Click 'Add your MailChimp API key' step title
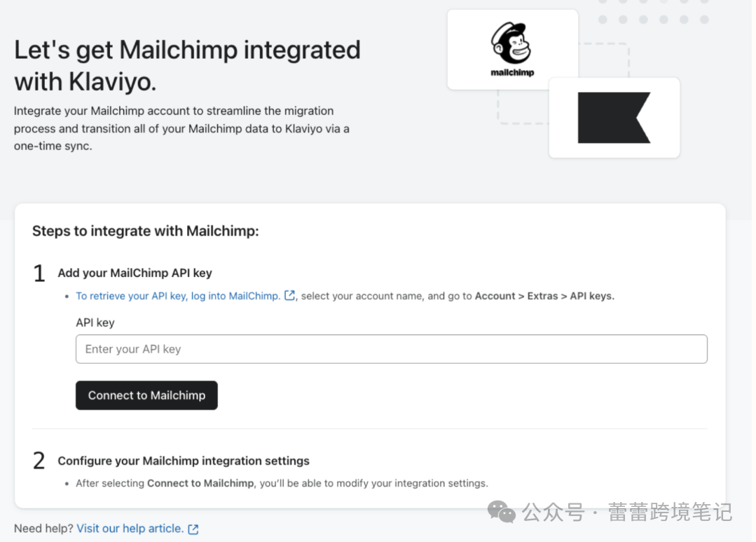The image size is (756, 542). 135,273
